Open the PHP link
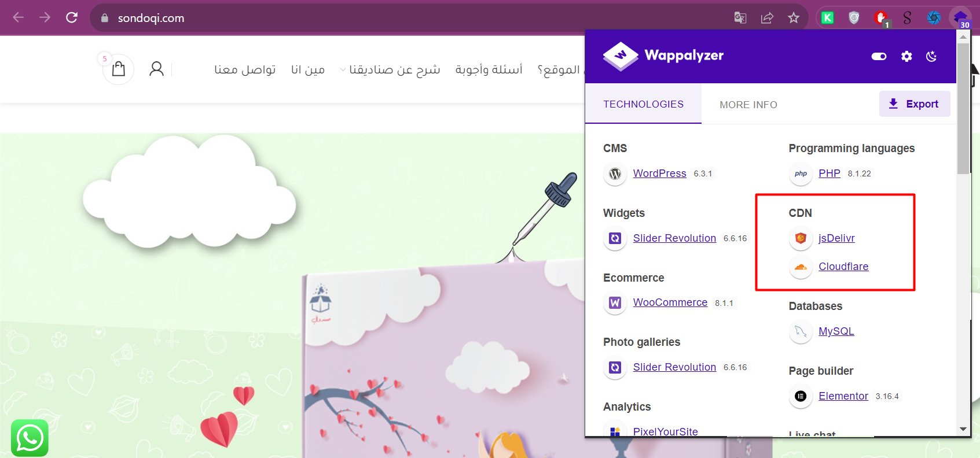Image resolution: width=980 pixels, height=458 pixels. click(x=829, y=173)
